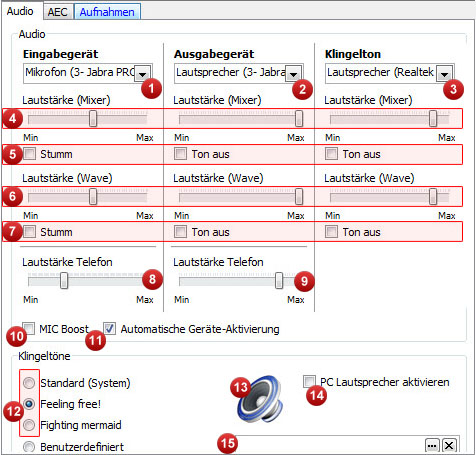Clear the custom ringtone with X button

pyautogui.click(x=449, y=445)
